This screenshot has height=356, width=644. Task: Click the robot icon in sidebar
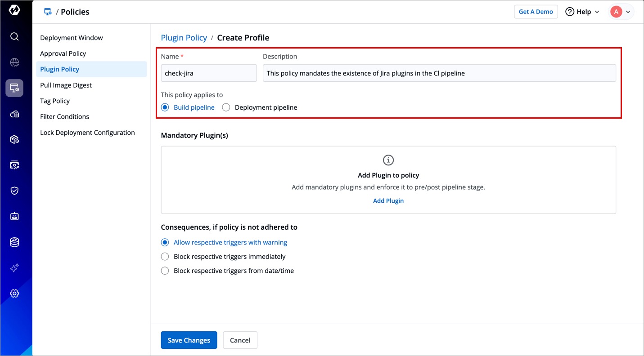coord(14,217)
